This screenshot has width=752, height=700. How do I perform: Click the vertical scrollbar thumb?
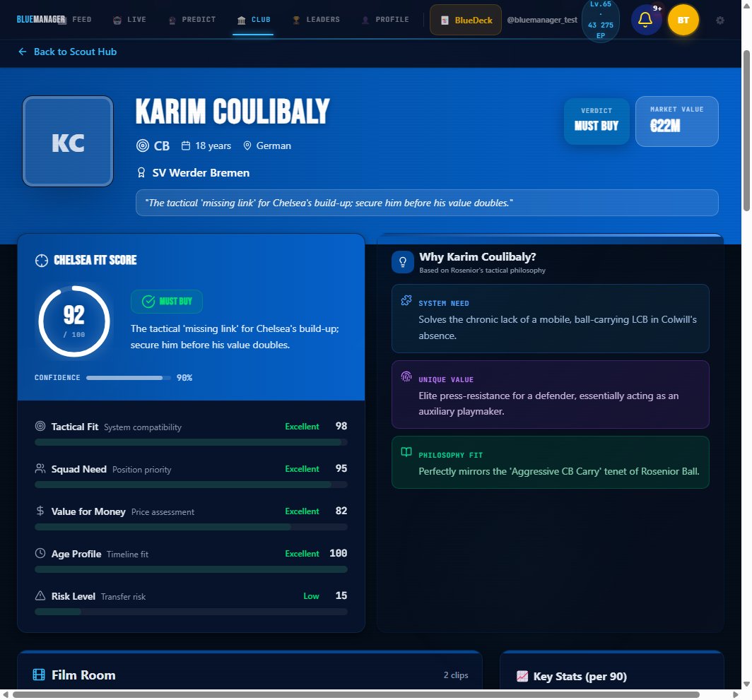click(746, 130)
